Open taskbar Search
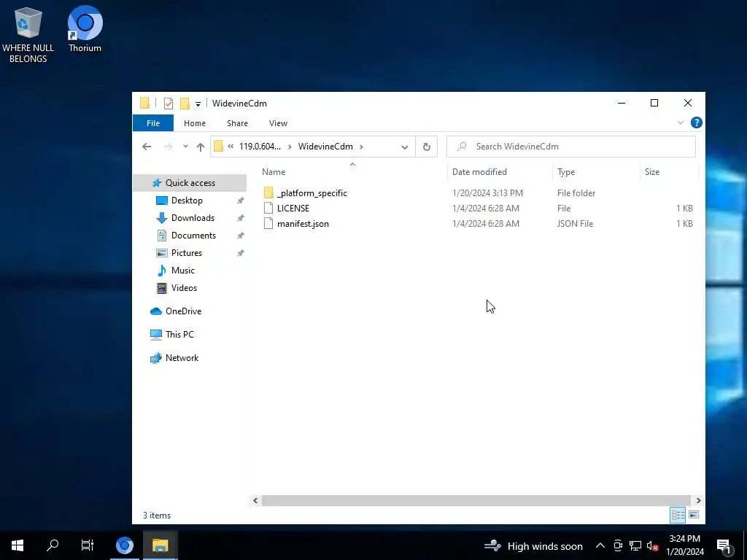747x560 pixels. coord(53,545)
